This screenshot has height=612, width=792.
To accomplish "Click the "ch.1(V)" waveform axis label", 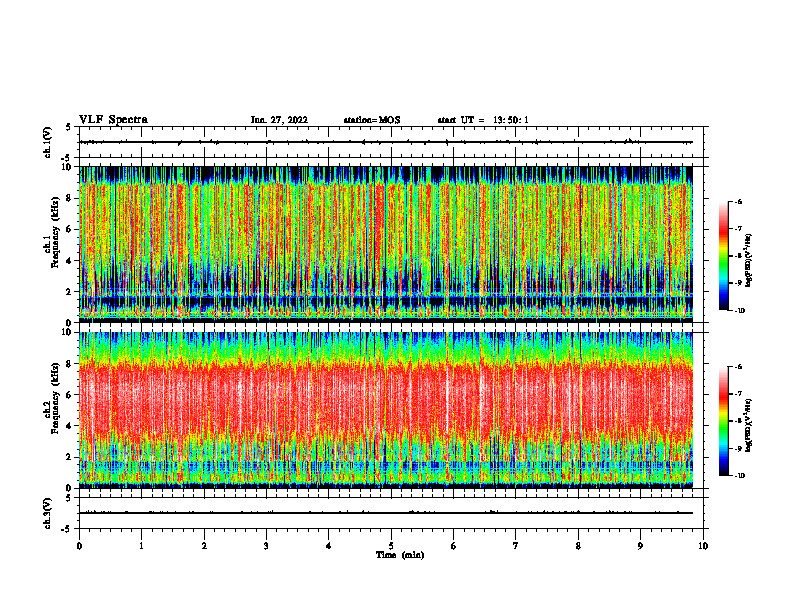I will point(48,142).
